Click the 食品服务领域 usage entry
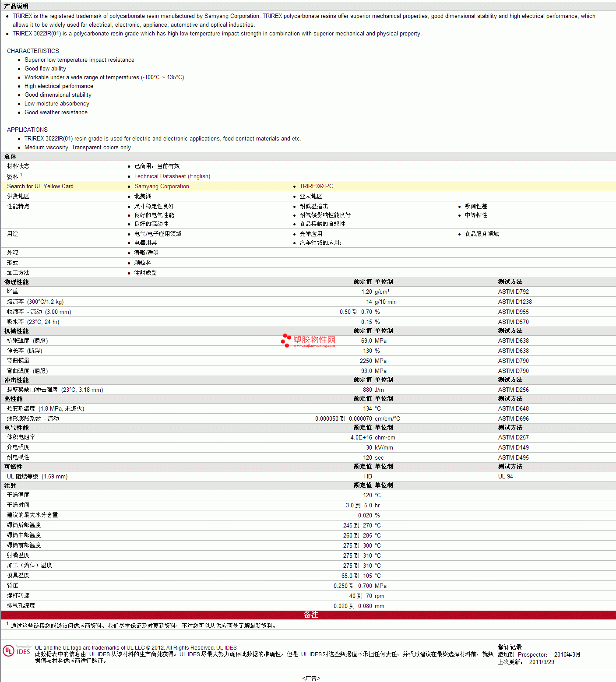616x682 pixels. [482, 234]
